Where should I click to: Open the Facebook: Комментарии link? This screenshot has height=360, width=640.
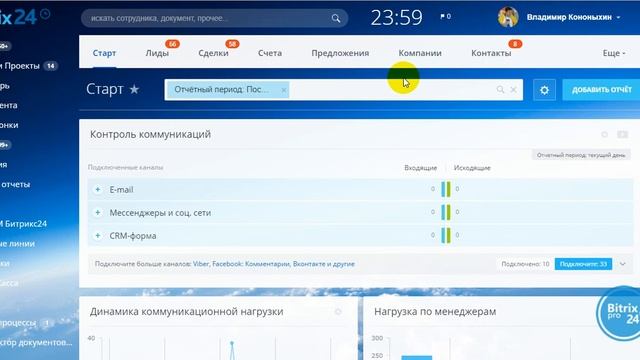coord(251,264)
